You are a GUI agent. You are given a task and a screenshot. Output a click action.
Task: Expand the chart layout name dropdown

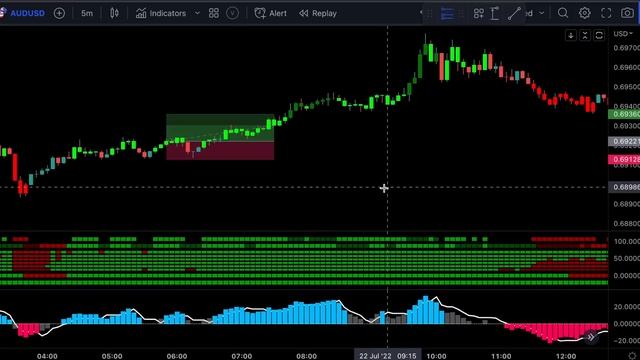[x=542, y=13]
